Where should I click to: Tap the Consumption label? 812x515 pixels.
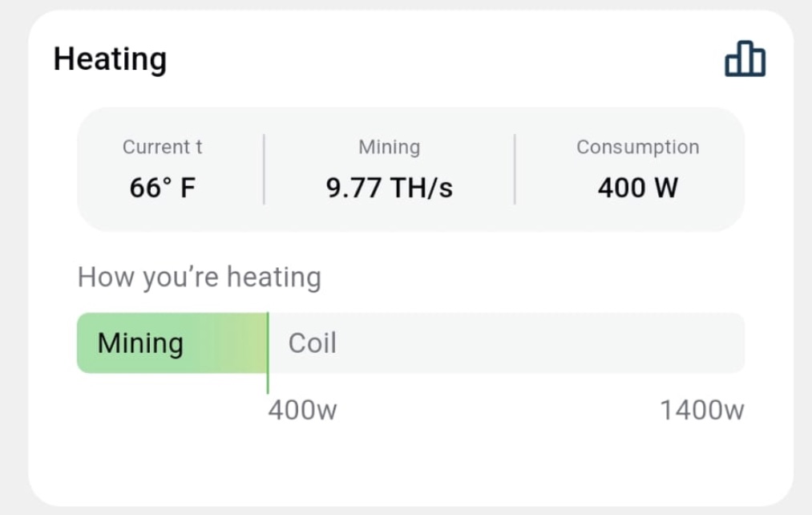coord(637,148)
